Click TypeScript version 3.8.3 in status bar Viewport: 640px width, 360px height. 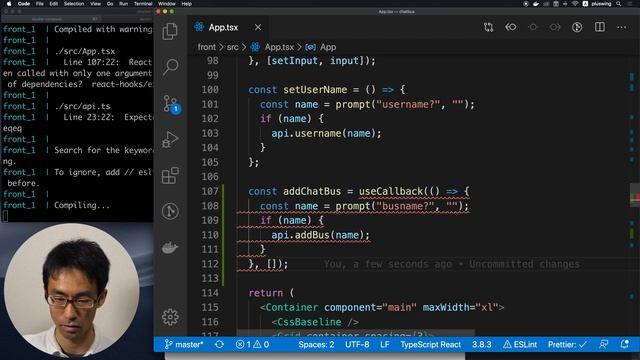coord(482,344)
